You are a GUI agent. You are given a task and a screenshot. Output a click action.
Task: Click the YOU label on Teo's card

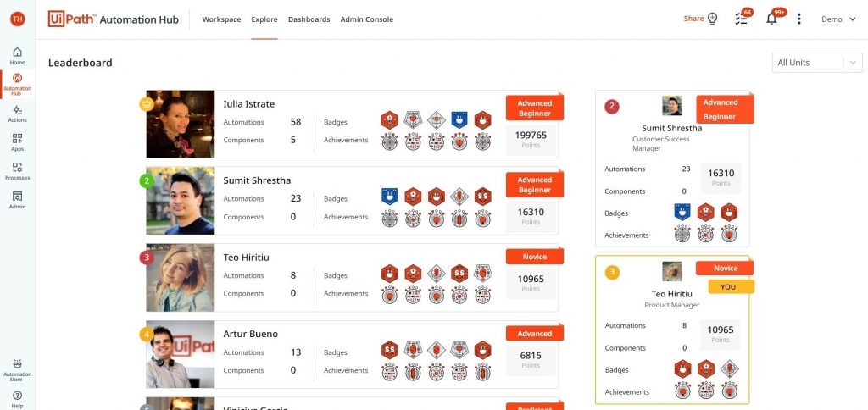click(x=731, y=286)
